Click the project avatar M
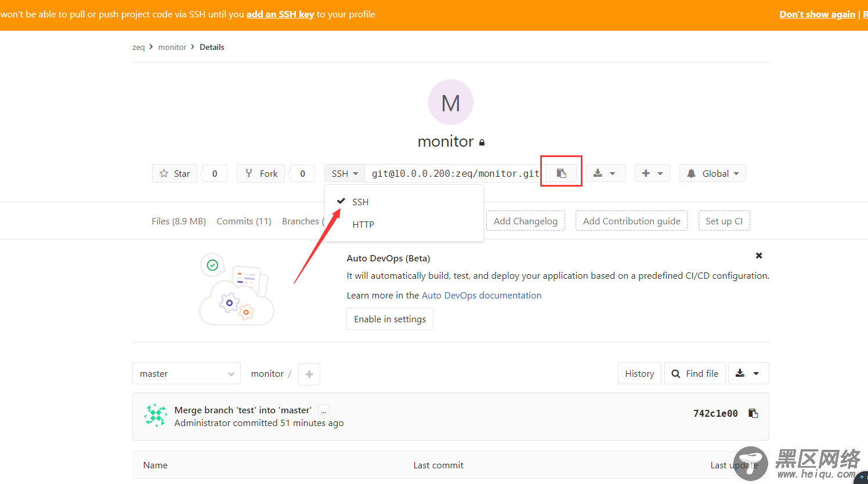 451,102
